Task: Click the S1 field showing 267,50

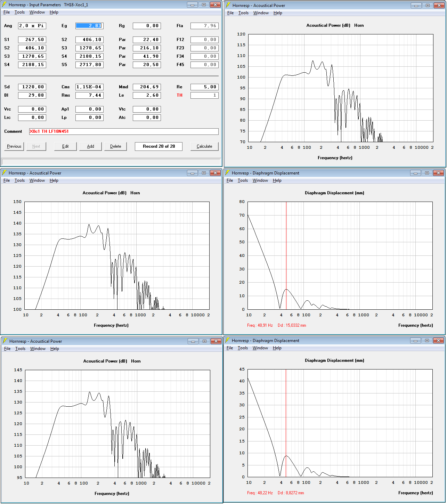Action: tap(32, 40)
